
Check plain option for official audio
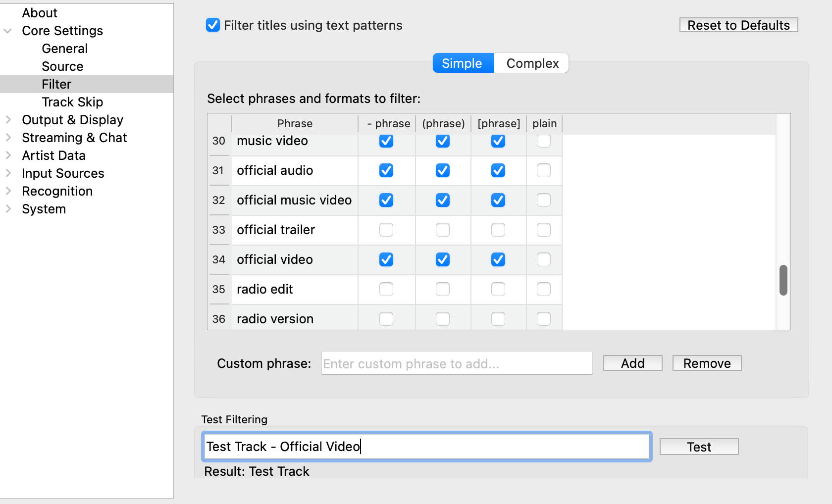point(544,171)
